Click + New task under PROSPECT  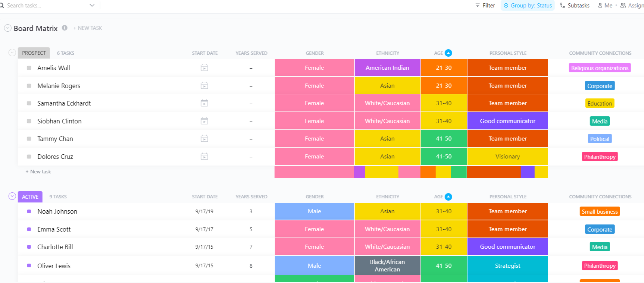pyautogui.click(x=38, y=172)
